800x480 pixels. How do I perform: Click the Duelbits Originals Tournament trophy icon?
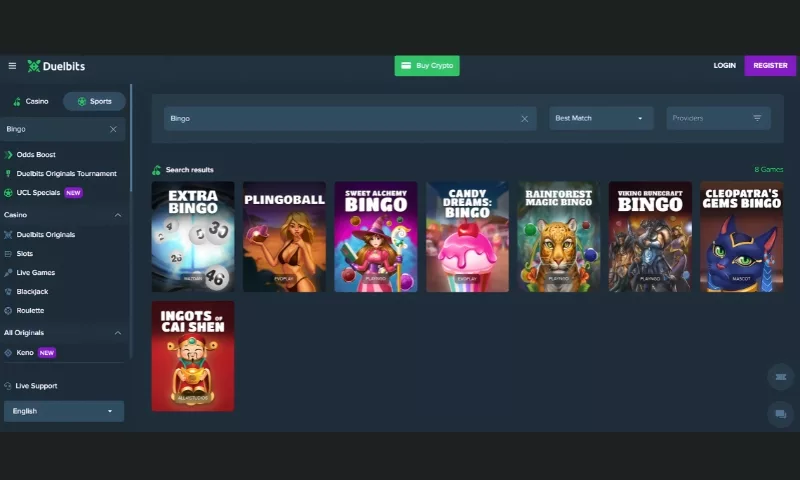tap(8, 173)
